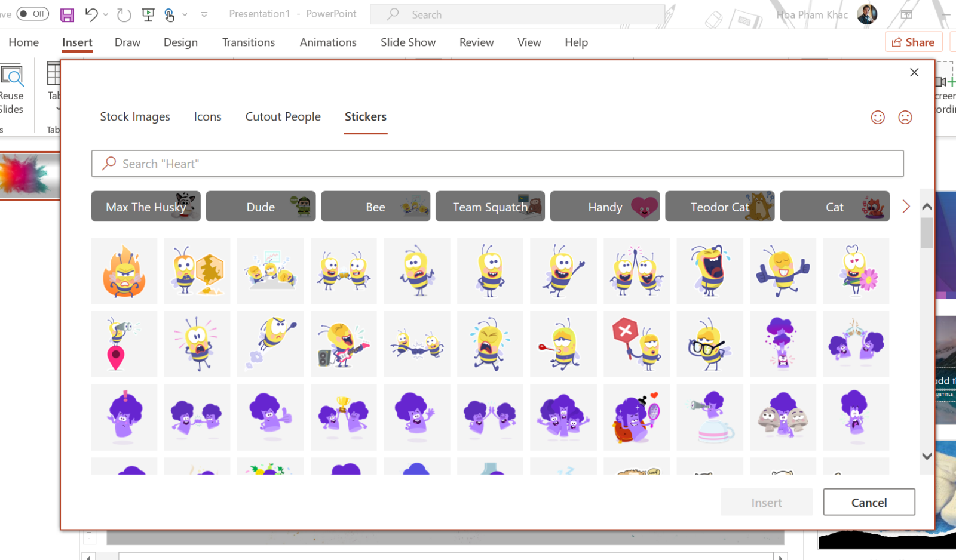Pick the bee with honeycomb sticker
Image resolution: width=956 pixels, height=560 pixels.
197,271
